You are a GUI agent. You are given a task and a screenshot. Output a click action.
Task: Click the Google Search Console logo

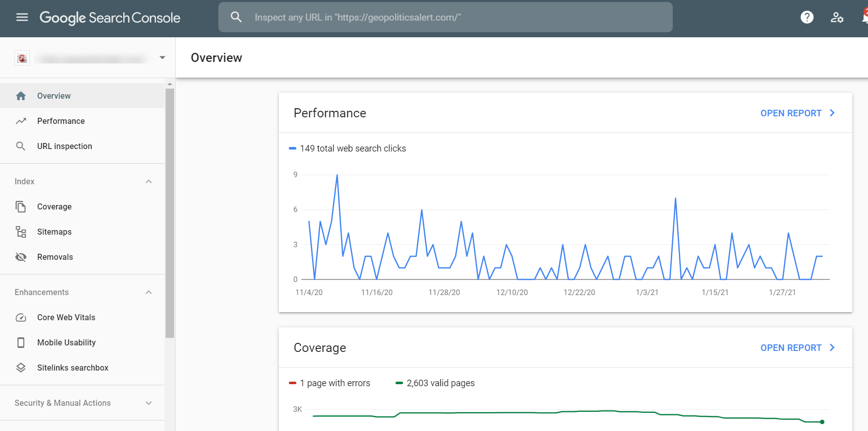(110, 18)
